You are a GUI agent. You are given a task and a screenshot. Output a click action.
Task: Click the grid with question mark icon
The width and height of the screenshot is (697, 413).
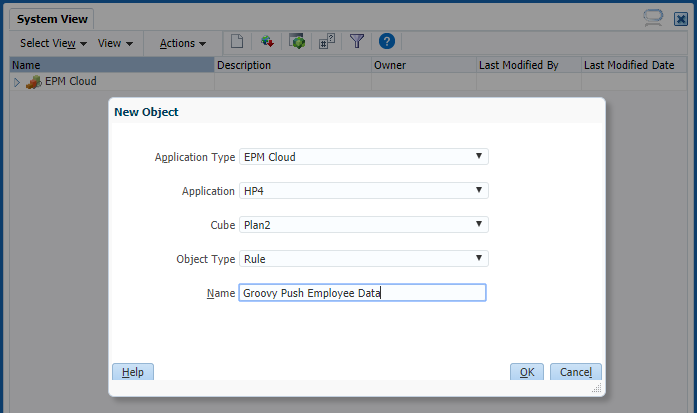click(x=326, y=42)
